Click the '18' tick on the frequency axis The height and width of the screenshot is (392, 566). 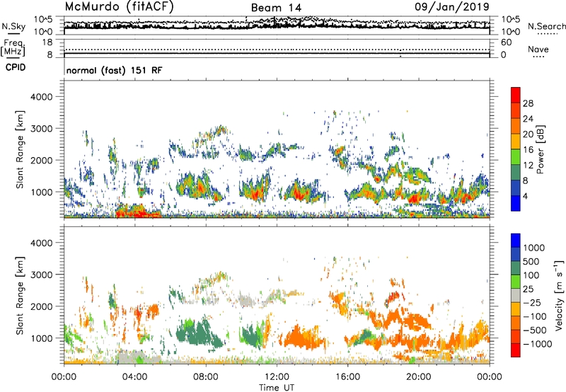tap(47, 42)
